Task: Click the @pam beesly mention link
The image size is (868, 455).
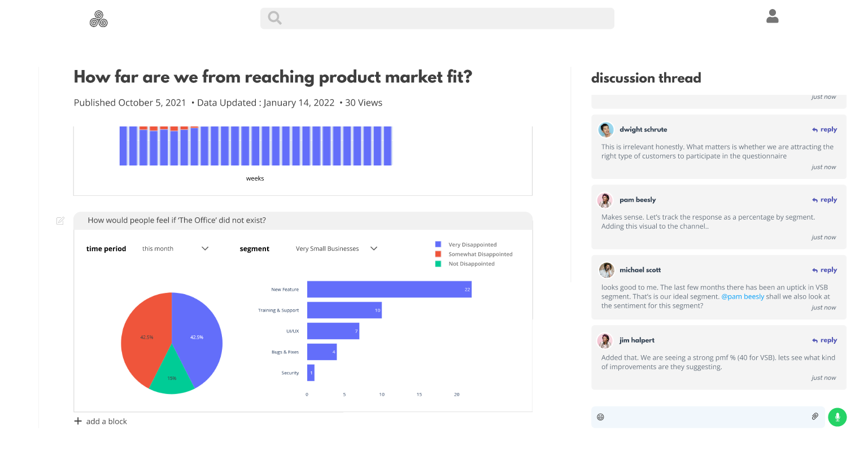Action: (x=743, y=296)
